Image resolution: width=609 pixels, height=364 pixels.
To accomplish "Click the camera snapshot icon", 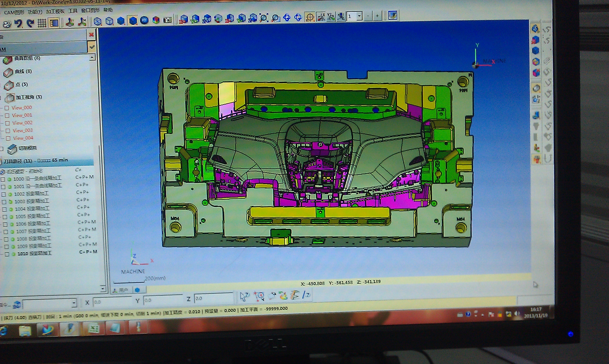I will pos(168,20).
